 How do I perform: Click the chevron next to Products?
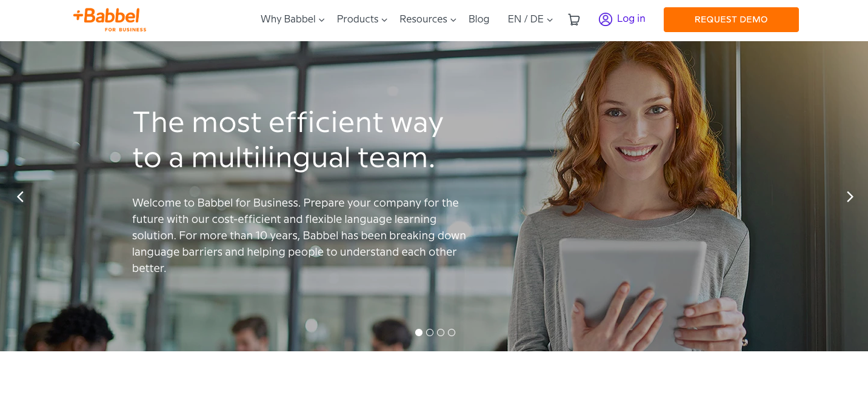pos(384,20)
